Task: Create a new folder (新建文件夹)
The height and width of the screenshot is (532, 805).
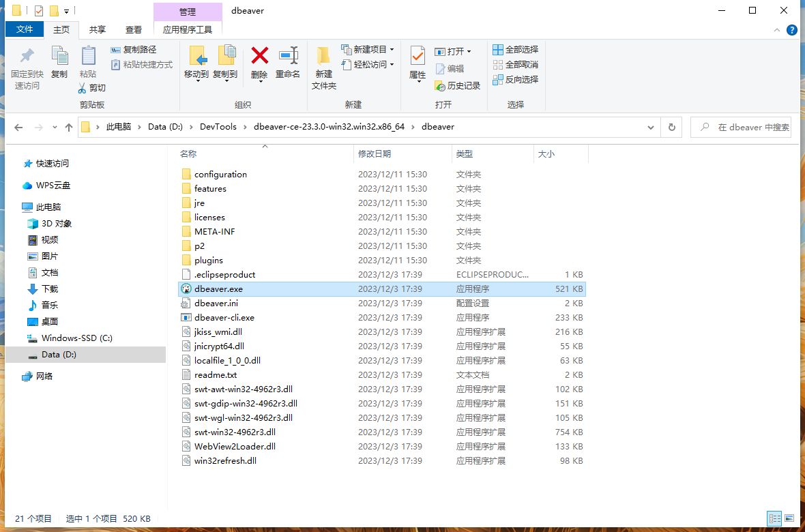Action: [x=324, y=68]
